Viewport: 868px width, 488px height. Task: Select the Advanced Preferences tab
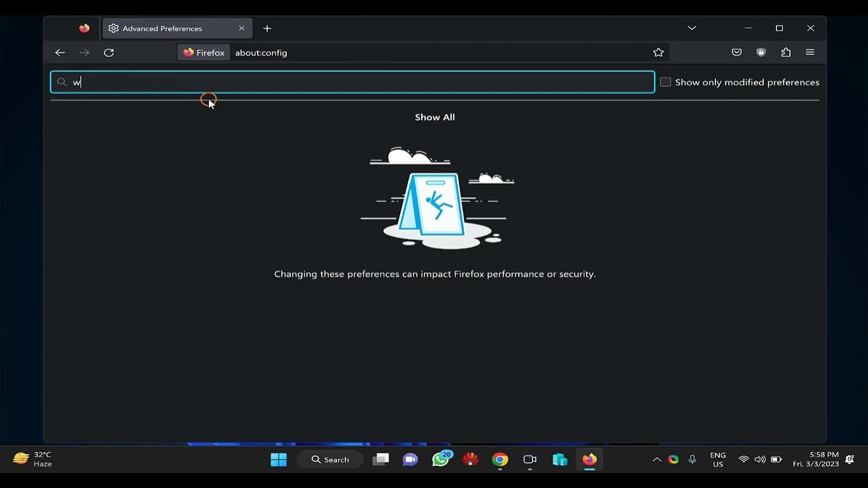point(170,28)
